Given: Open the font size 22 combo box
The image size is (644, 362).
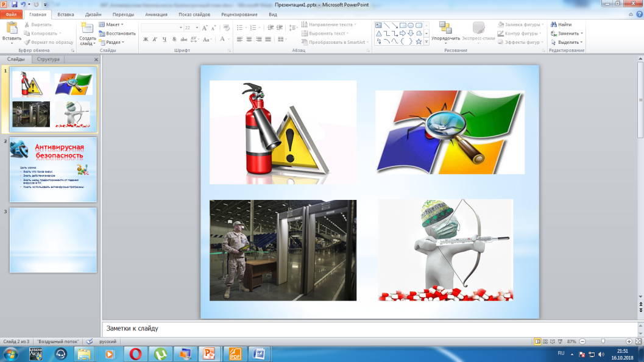Looking at the screenshot, I should point(191,28).
